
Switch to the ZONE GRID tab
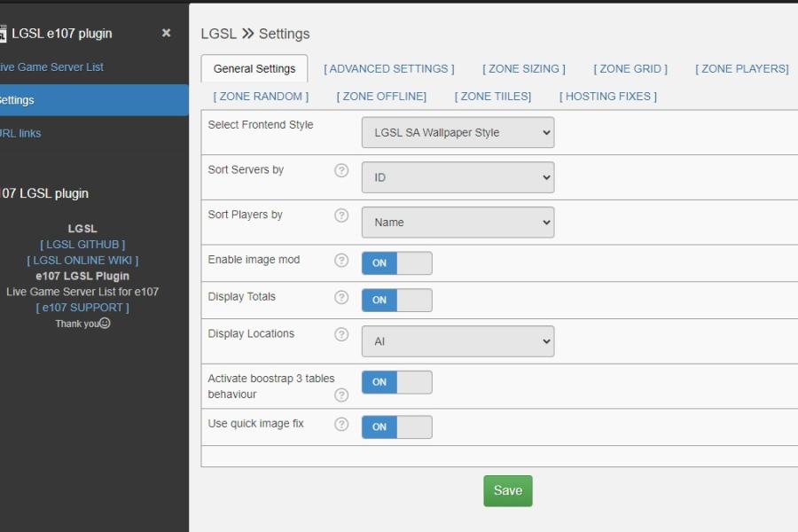click(x=630, y=69)
